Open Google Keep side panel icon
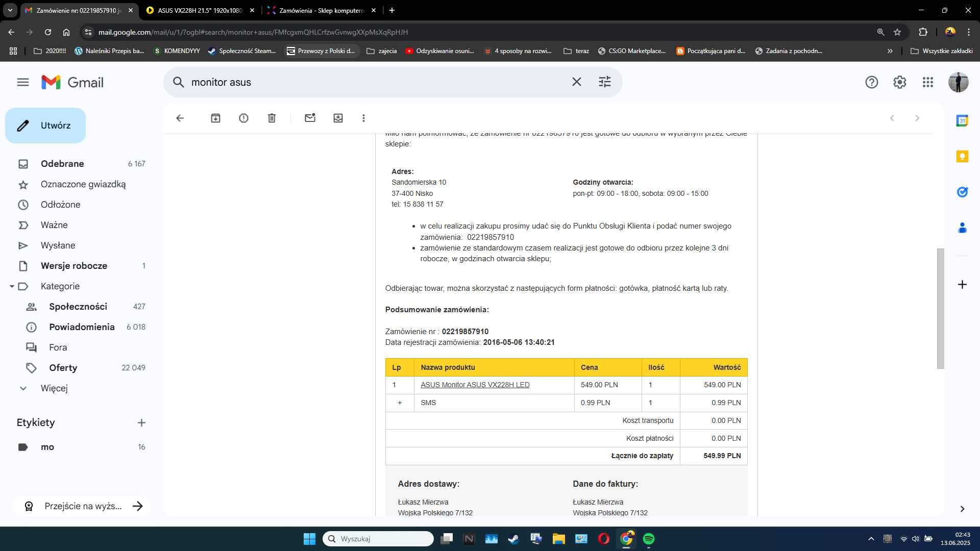The image size is (980, 551). point(962,157)
